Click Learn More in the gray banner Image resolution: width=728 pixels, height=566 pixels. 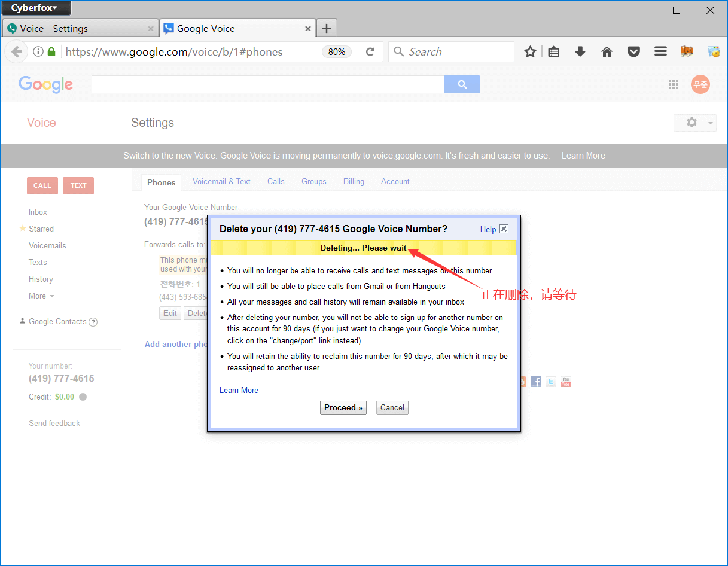583,156
